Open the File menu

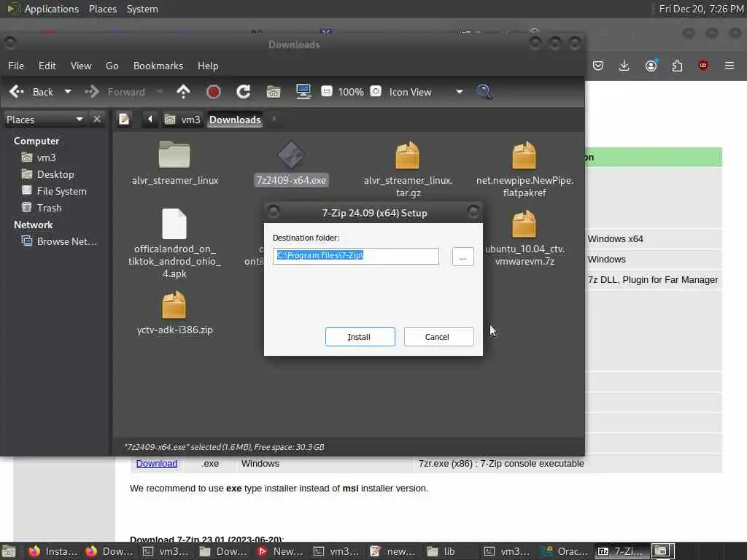coord(16,66)
